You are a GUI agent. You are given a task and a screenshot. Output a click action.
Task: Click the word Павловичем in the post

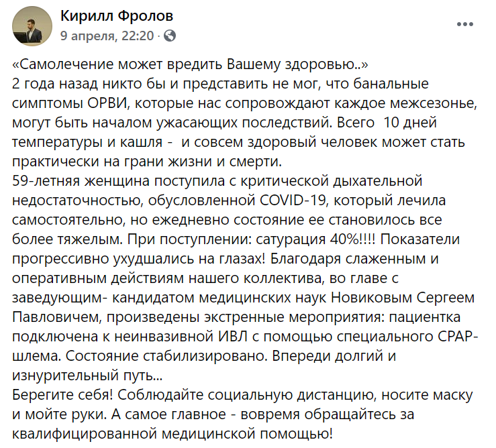pos(56,317)
